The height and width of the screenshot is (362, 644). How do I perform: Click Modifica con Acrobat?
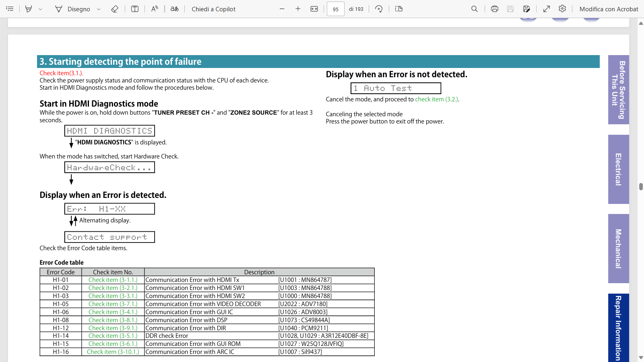609,9
